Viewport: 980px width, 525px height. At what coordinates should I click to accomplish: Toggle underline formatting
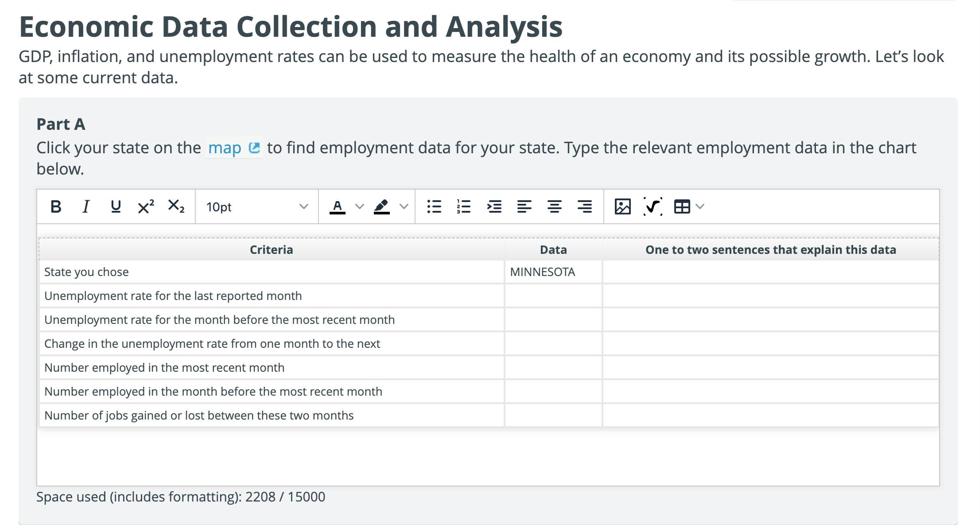(x=116, y=206)
